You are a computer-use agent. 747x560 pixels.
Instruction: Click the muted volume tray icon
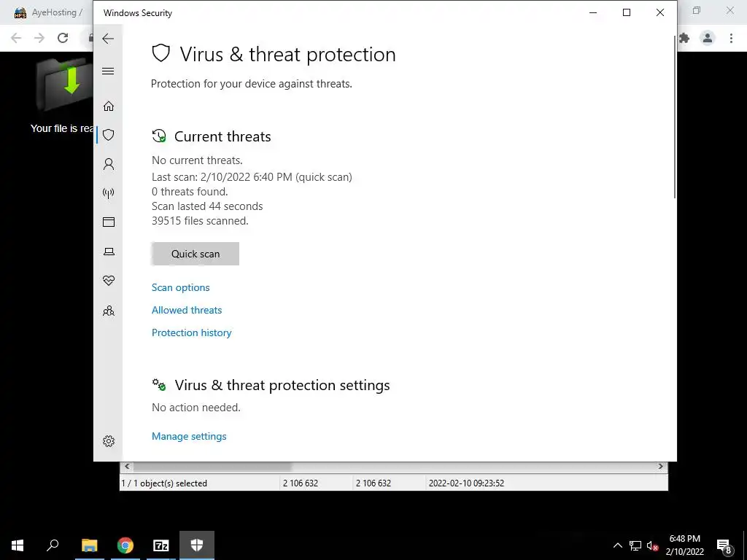pos(653,545)
